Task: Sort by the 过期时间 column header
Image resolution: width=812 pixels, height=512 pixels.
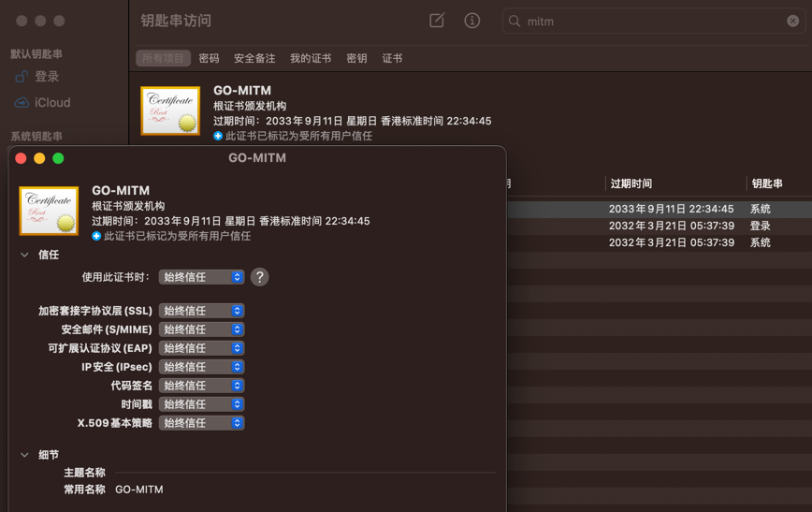Action: point(631,183)
